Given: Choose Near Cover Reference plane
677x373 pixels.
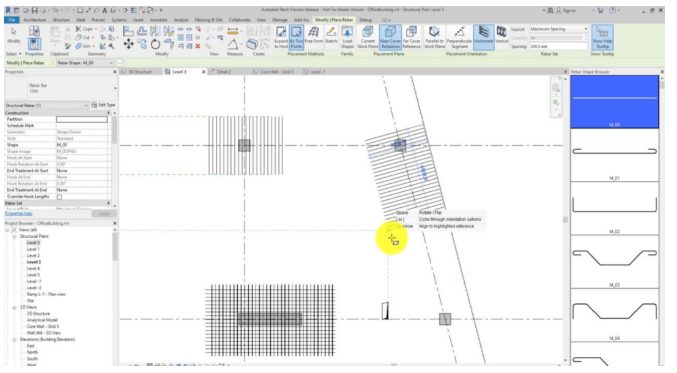Looking at the screenshot, I should click(390, 37).
